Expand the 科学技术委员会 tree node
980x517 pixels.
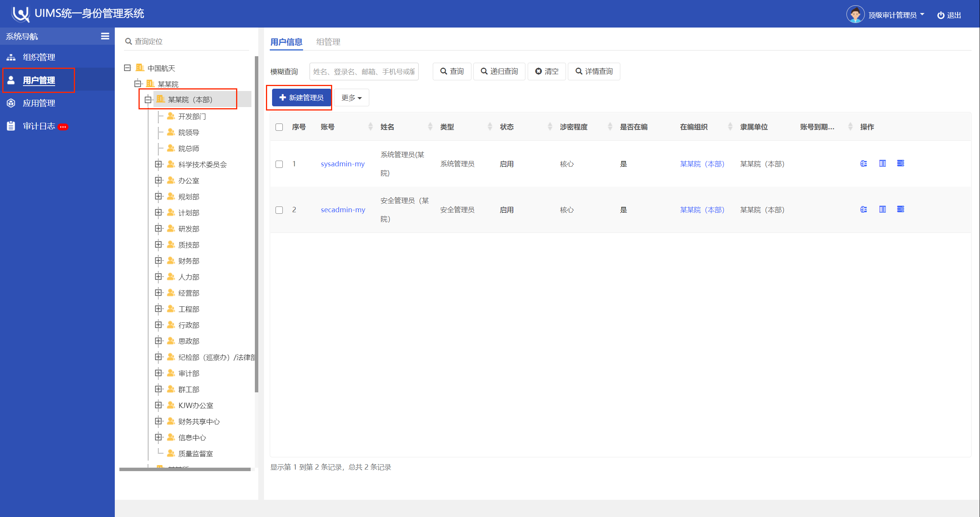click(x=158, y=164)
